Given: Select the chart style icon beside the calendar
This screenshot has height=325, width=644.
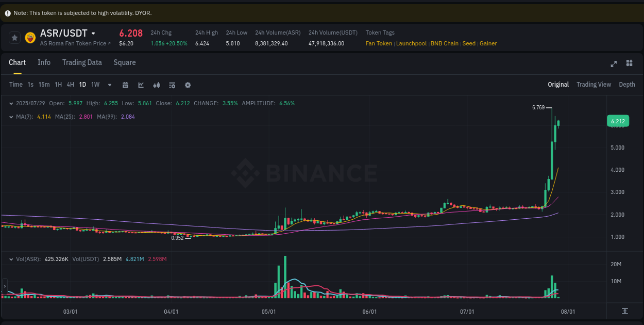Looking at the screenshot, I should [141, 84].
